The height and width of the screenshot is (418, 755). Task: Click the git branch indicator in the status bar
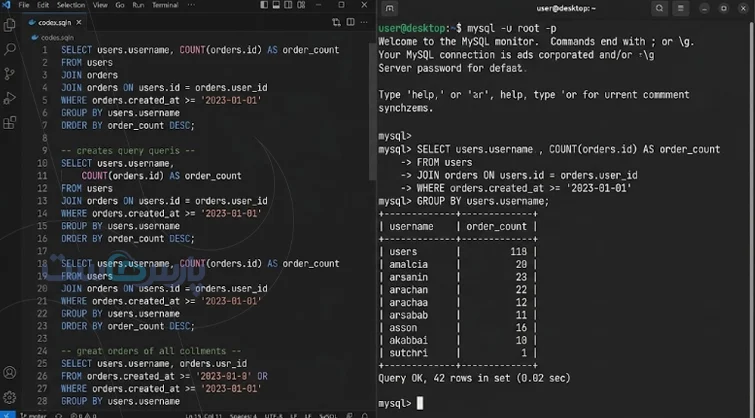pos(34,416)
